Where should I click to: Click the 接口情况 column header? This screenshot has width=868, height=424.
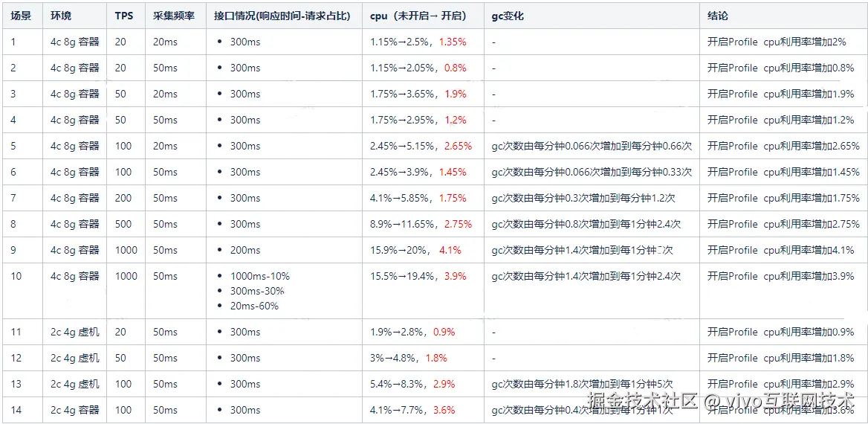282,16
